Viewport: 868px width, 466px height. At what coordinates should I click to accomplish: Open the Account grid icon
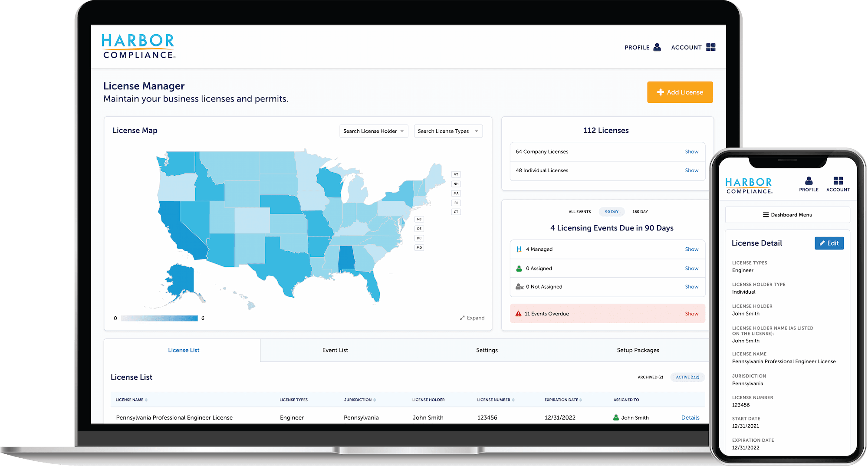(711, 47)
